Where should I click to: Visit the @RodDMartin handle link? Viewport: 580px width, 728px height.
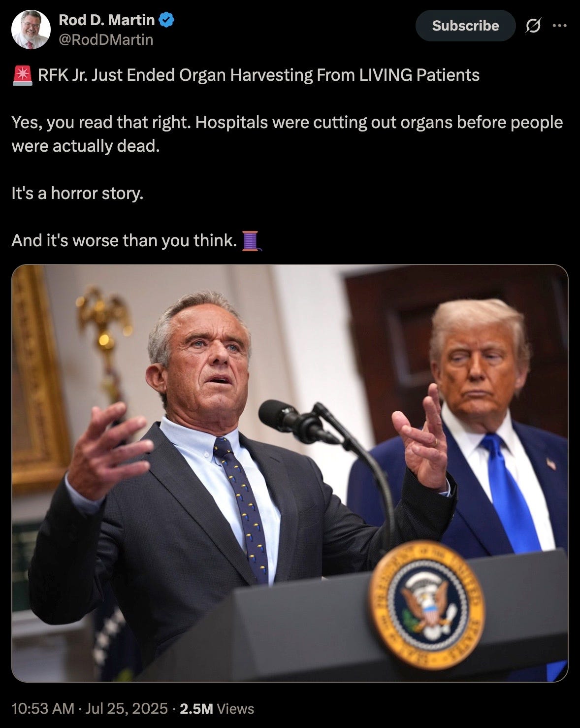106,39
